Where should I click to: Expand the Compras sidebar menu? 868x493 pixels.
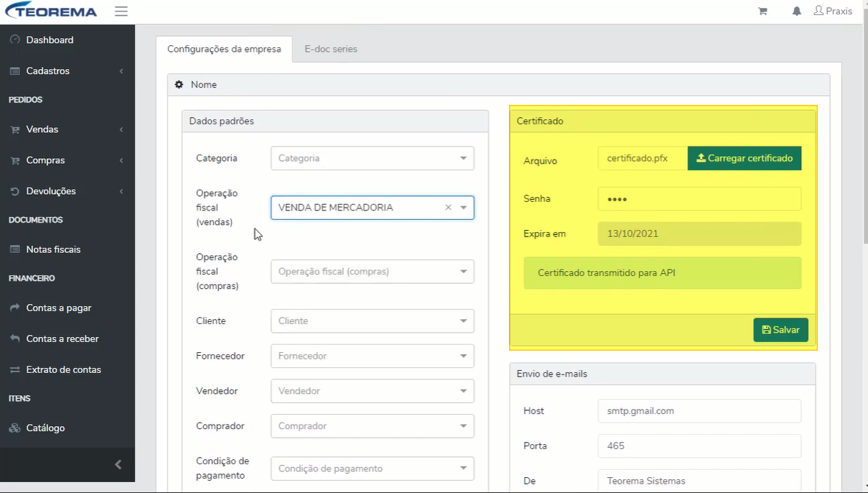pyautogui.click(x=67, y=160)
